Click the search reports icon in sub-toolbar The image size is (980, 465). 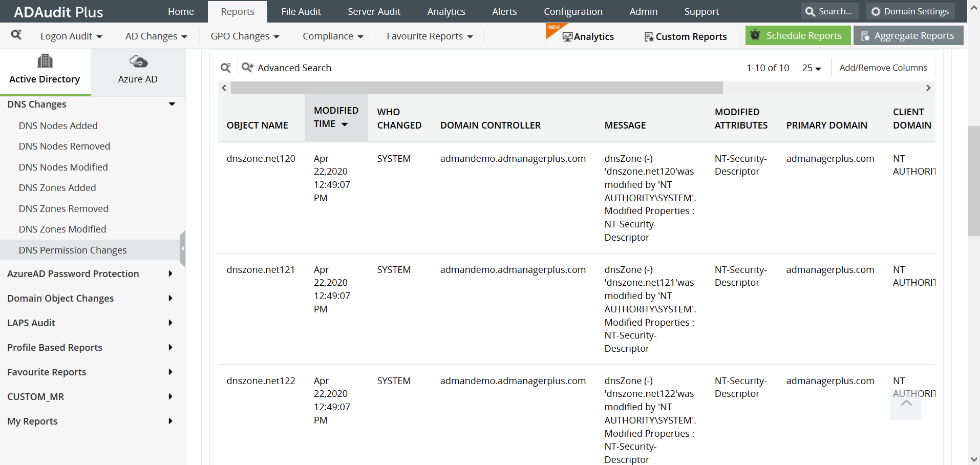coord(16,35)
